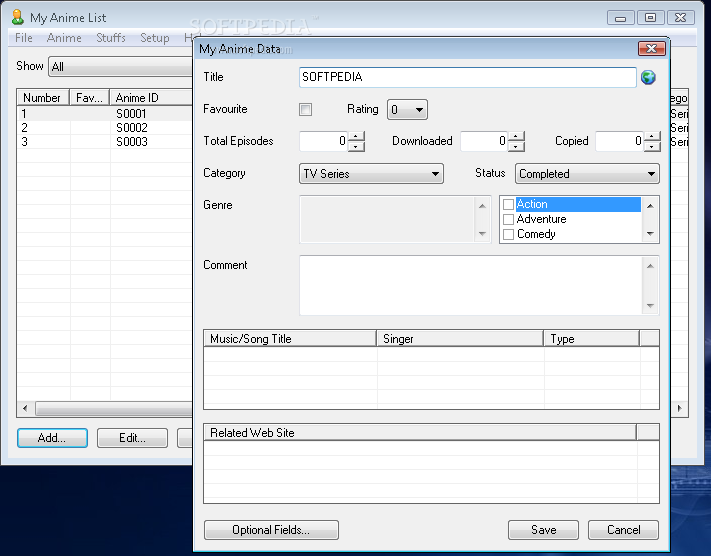Image resolution: width=711 pixels, height=556 pixels.
Task: Click selected-genre box scroll down arrow
Action: (482, 234)
